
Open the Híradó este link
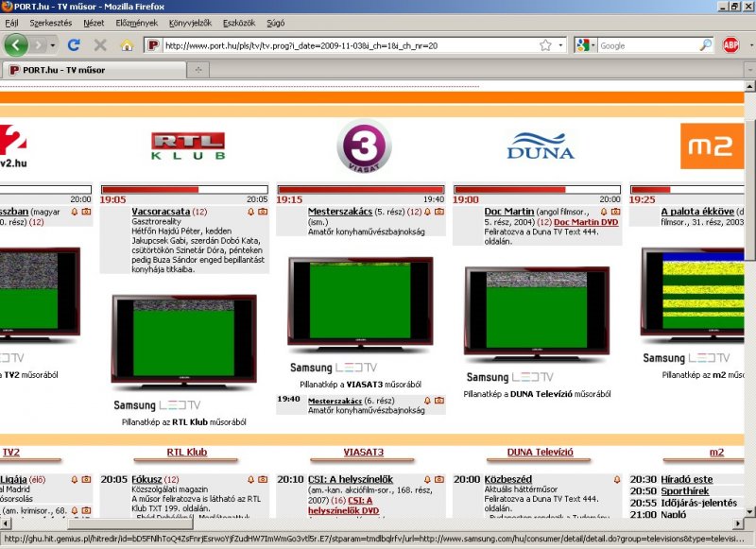[687, 479]
